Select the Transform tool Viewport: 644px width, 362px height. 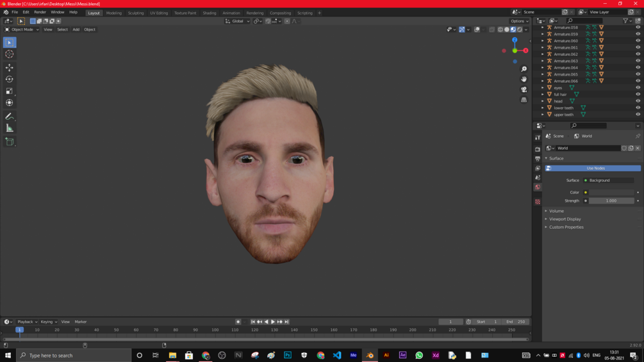point(10,103)
